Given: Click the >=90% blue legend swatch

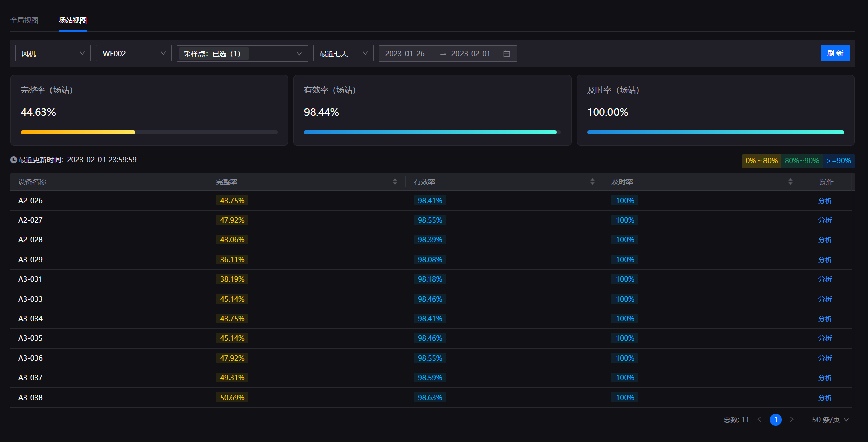Looking at the screenshot, I should (x=839, y=161).
